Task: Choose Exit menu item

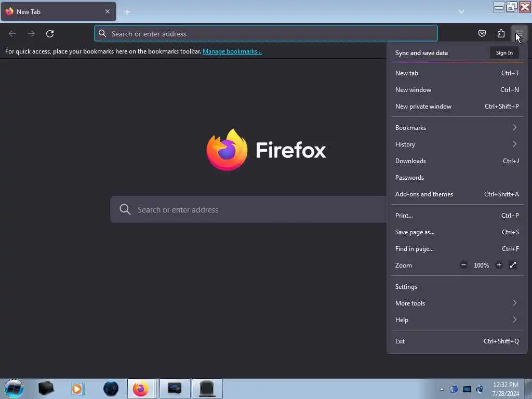Action: (x=457, y=341)
